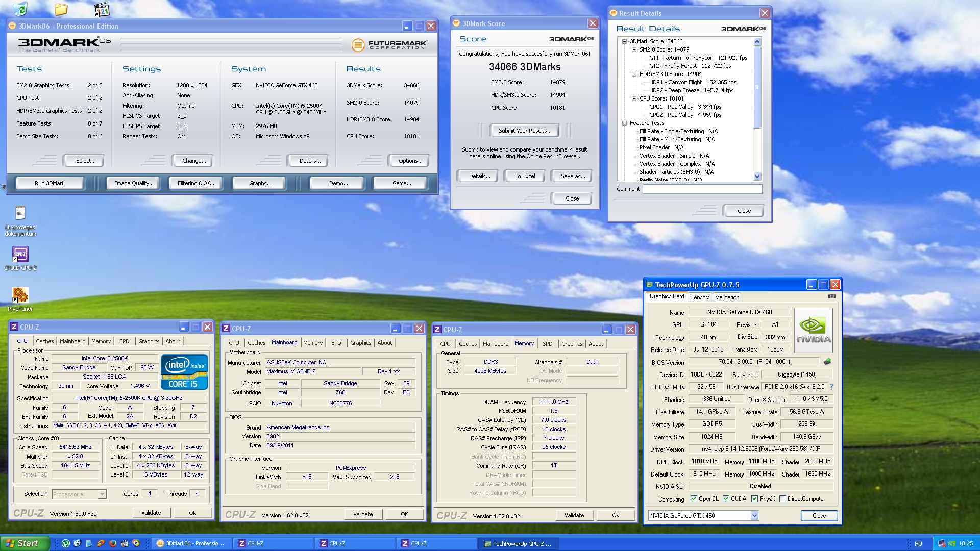Viewport: 980px width, 551px height.
Task: Open CPUID CPU-Z desktop shortcut
Action: click(20, 258)
